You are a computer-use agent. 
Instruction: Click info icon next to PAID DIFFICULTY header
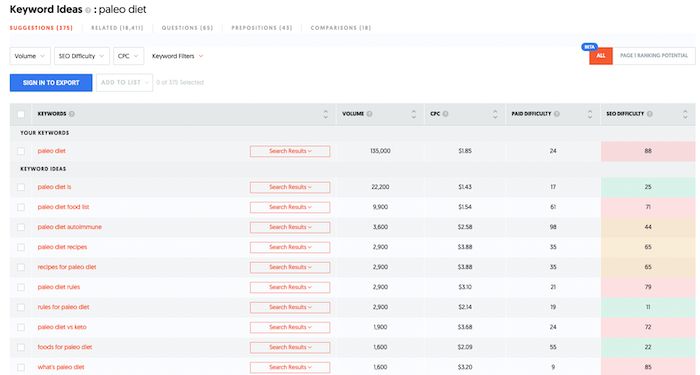pyautogui.click(x=557, y=114)
